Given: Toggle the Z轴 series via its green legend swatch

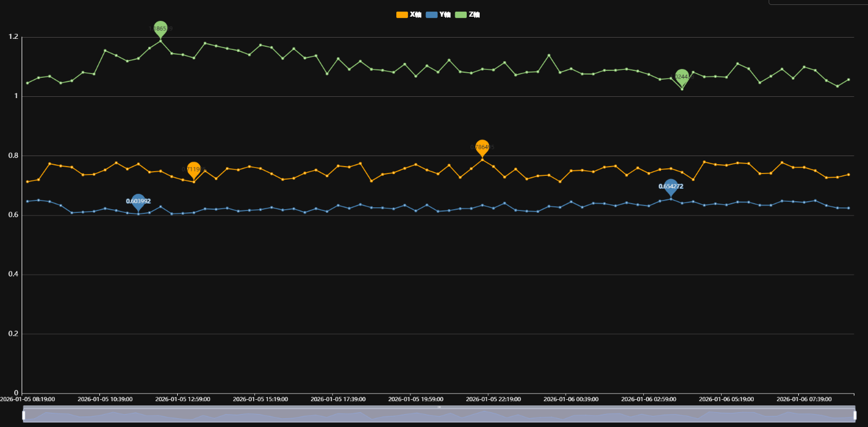Looking at the screenshot, I should coord(461,15).
